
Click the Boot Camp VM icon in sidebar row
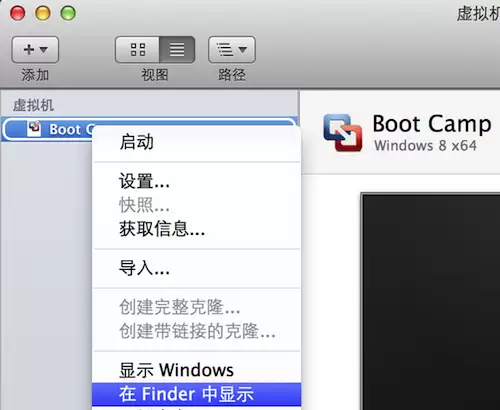pyautogui.click(x=34, y=129)
